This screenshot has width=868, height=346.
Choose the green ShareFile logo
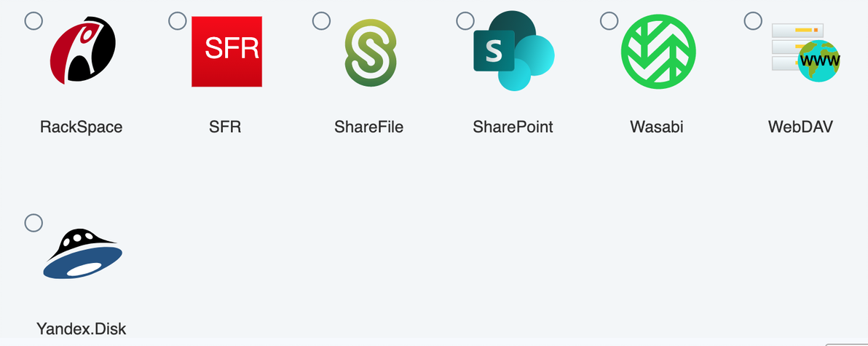[371, 52]
